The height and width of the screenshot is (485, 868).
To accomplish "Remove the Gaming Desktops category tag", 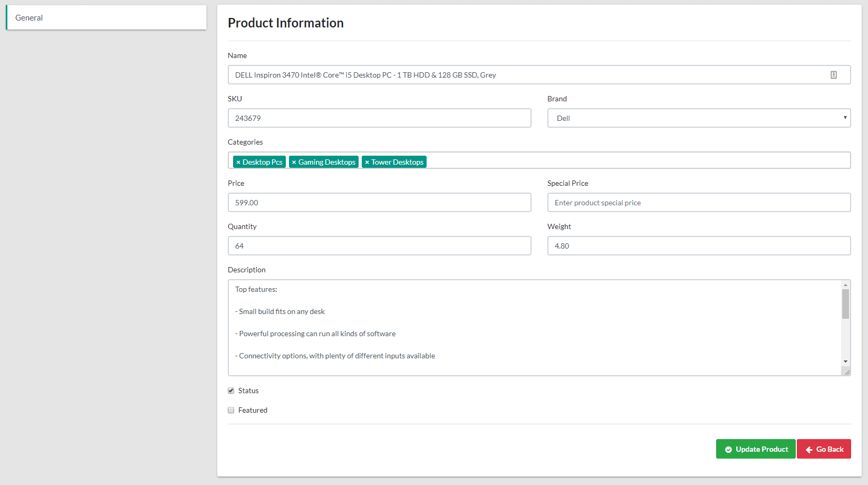I will [294, 162].
